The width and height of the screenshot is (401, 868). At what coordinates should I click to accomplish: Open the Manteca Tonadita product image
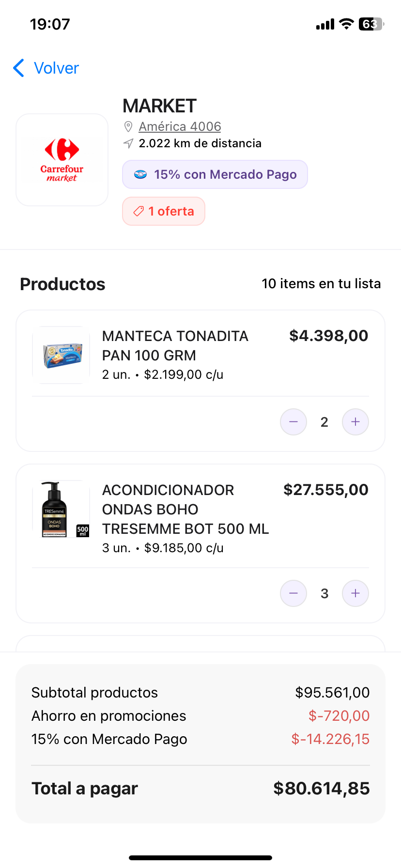pyautogui.click(x=62, y=355)
